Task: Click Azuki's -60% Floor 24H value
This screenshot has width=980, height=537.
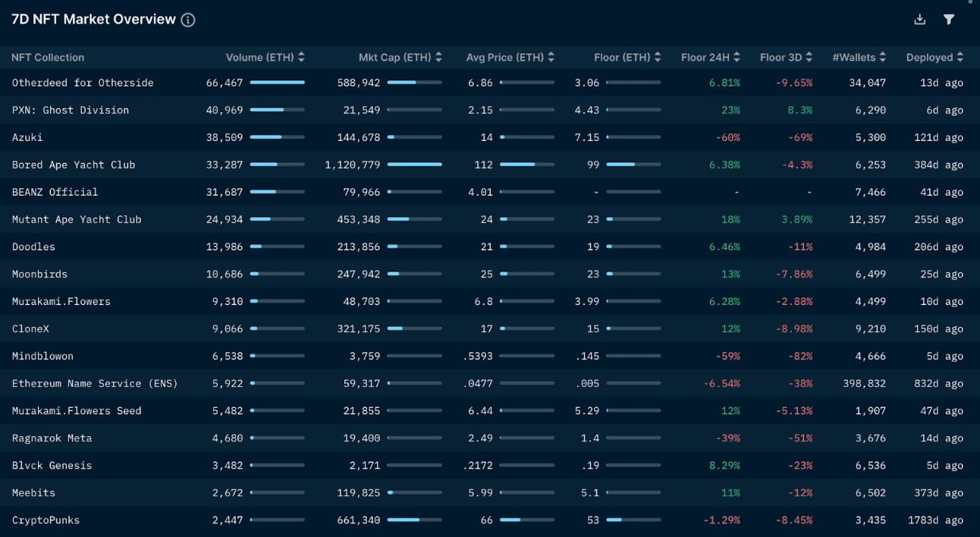Action: pyautogui.click(x=727, y=137)
